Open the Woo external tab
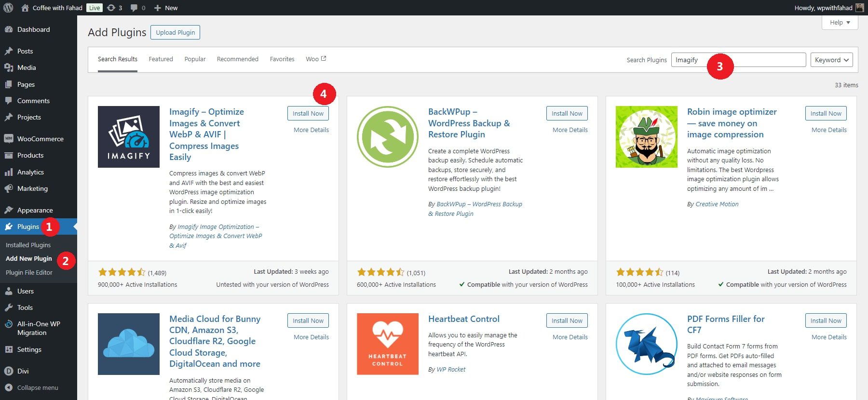This screenshot has width=868, height=400. pyautogui.click(x=316, y=59)
